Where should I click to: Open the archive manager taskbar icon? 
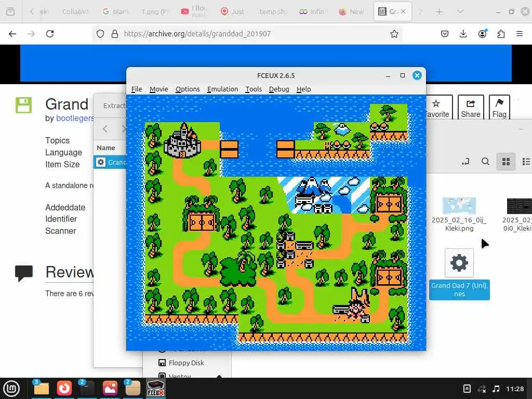[x=132, y=388]
